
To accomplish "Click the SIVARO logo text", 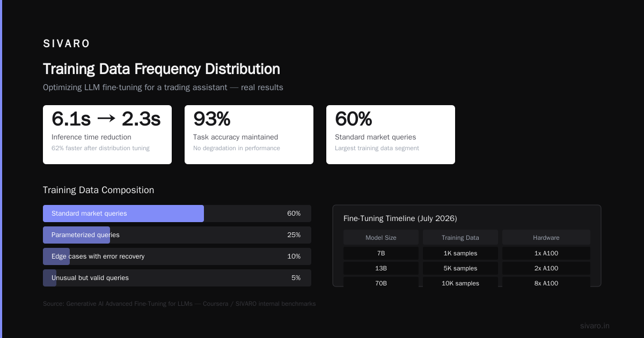I will [67, 43].
